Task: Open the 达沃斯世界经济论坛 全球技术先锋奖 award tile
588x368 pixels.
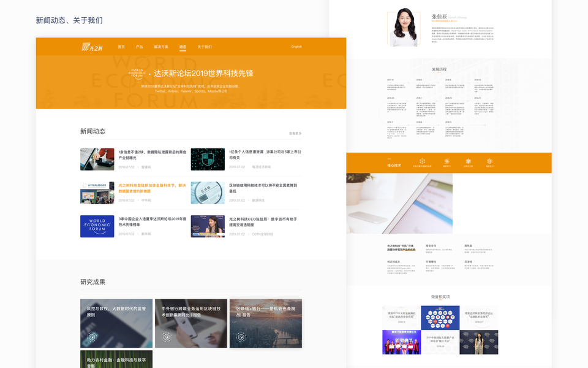Action: pos(479,318)
